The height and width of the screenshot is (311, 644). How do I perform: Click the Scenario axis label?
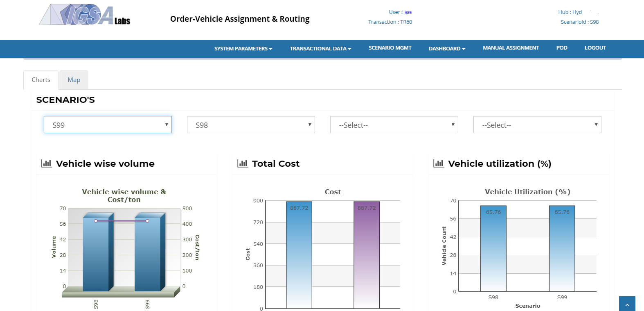(528, 306)
